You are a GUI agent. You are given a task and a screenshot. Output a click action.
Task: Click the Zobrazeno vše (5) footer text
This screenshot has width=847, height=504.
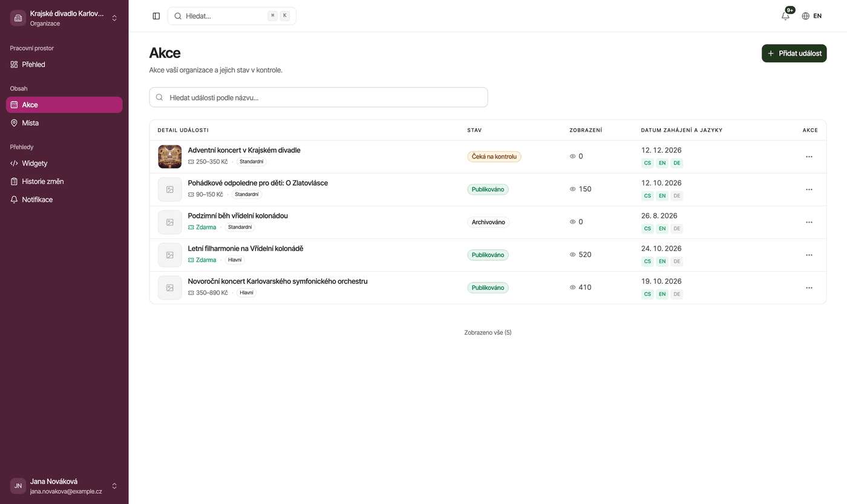pos(488,333)
